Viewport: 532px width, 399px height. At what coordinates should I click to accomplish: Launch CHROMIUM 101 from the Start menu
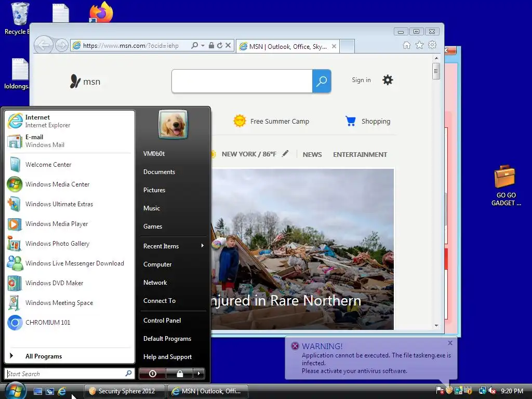[70, 323]
